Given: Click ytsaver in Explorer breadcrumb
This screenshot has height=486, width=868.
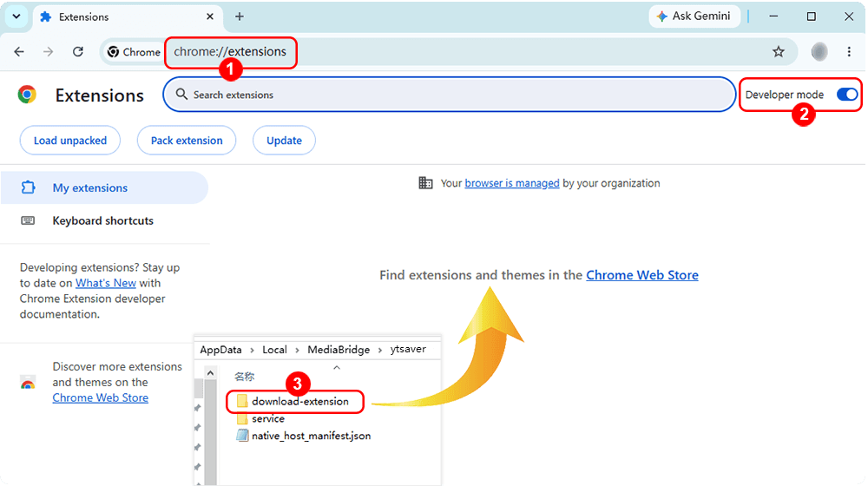Looking at the screenshot, I should (x=408, y=349).
